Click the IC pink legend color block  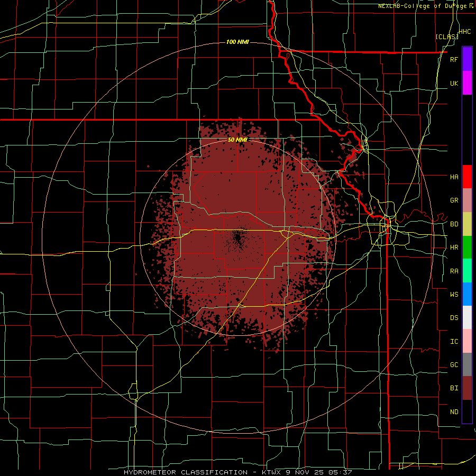(x=467, y=341)
